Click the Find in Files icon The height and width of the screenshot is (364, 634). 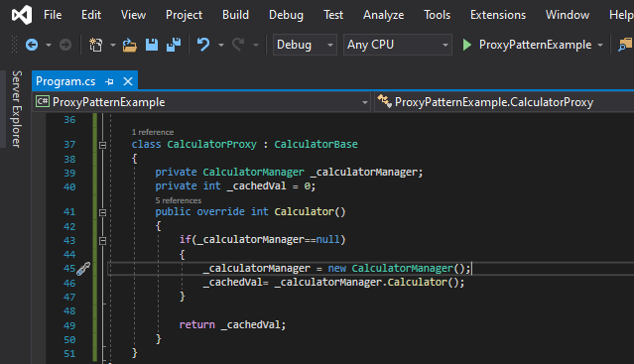[x=625, y=45]
